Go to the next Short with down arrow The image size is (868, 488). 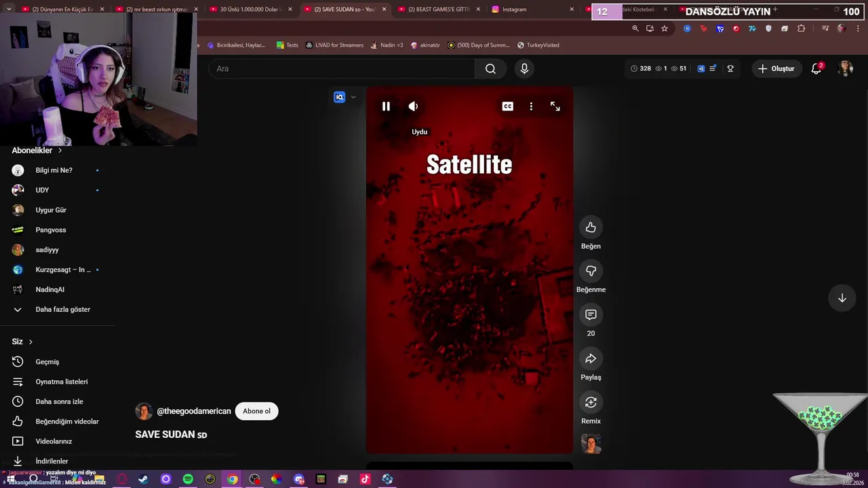point(842,298)
